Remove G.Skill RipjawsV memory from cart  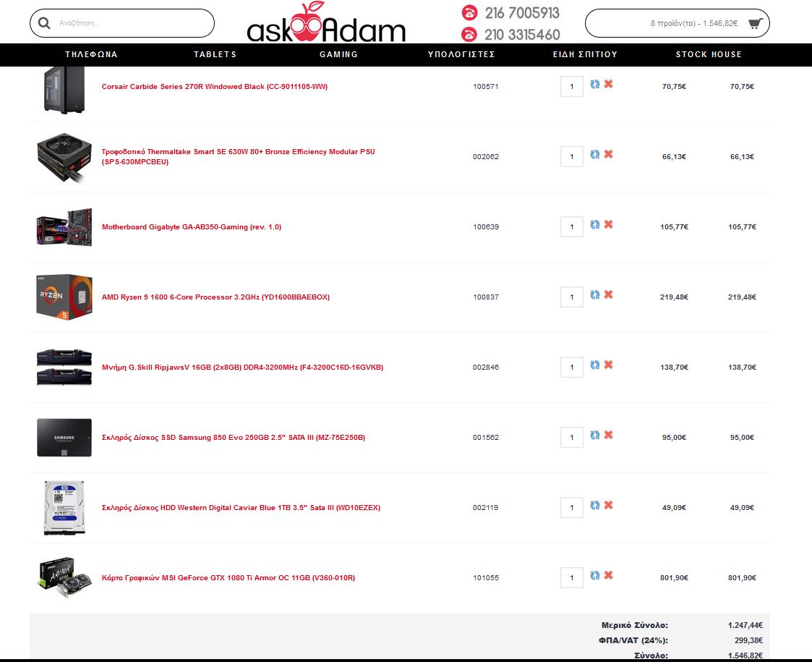coord(609,365)
